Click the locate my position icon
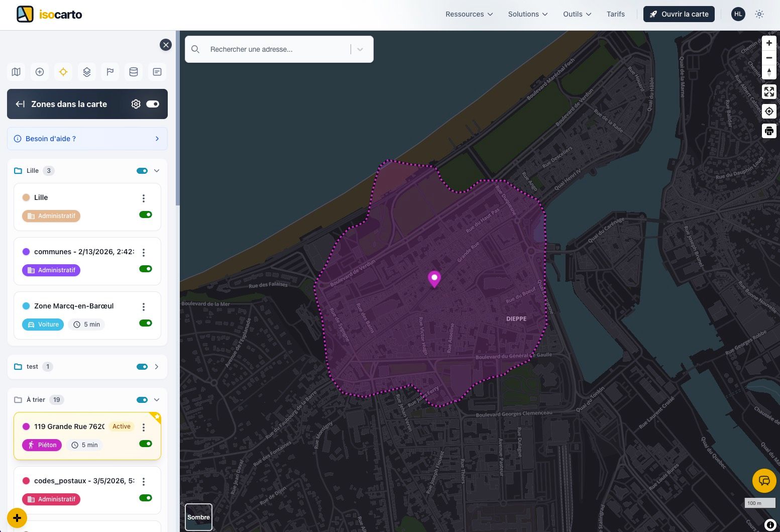 769,112
